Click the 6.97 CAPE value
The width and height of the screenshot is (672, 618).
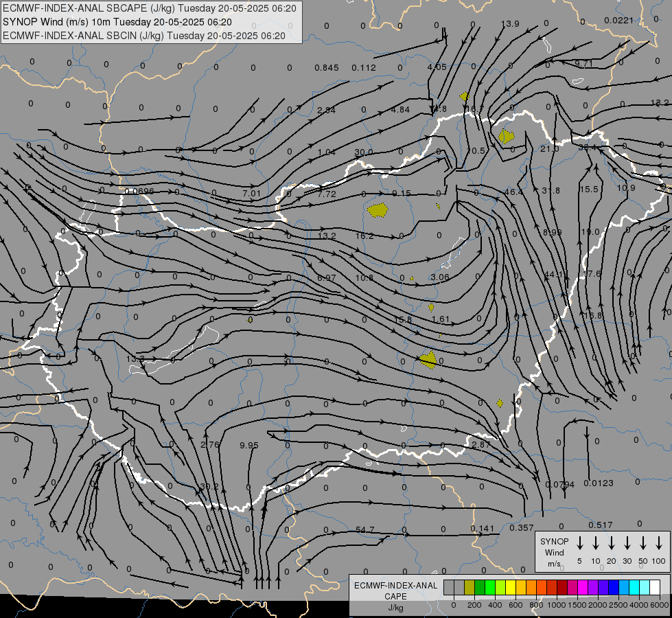pos(327,278)
